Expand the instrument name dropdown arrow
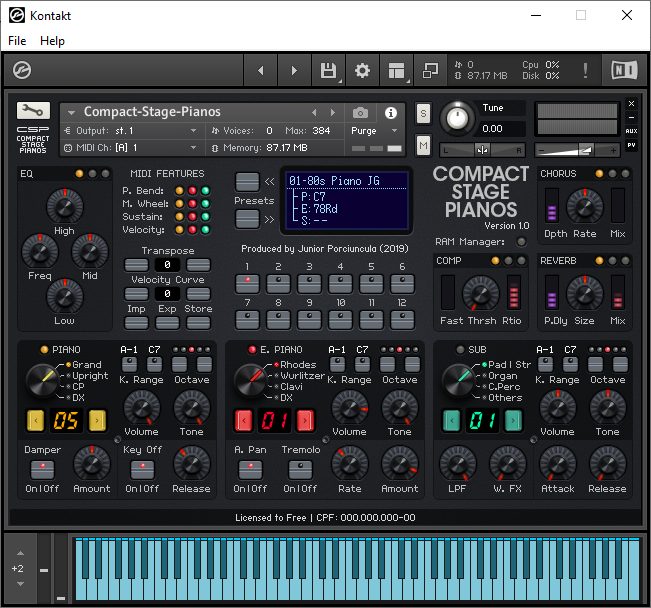Image resolution: width=651 pixels, height=608 pixels. [x=71, y=112]
